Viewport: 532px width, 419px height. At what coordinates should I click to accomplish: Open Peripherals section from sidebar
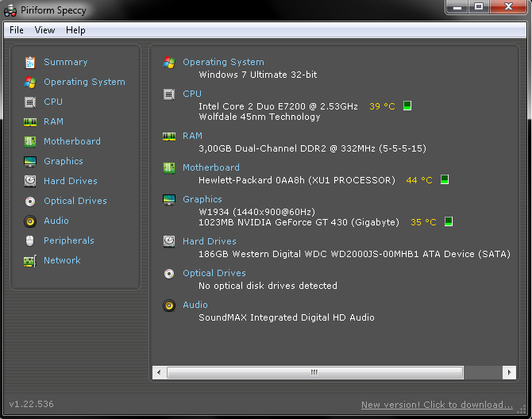coord(69,240)
